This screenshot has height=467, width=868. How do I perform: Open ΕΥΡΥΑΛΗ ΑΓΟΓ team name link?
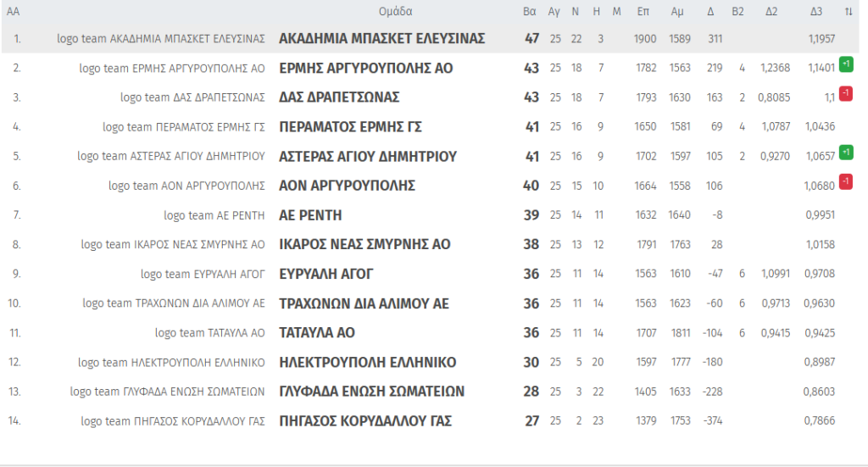tap(326, 274)
